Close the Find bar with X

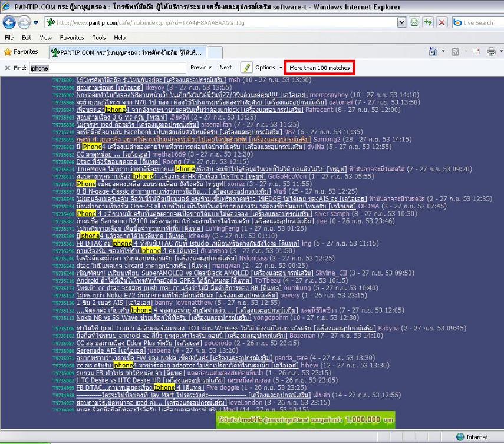8,68
